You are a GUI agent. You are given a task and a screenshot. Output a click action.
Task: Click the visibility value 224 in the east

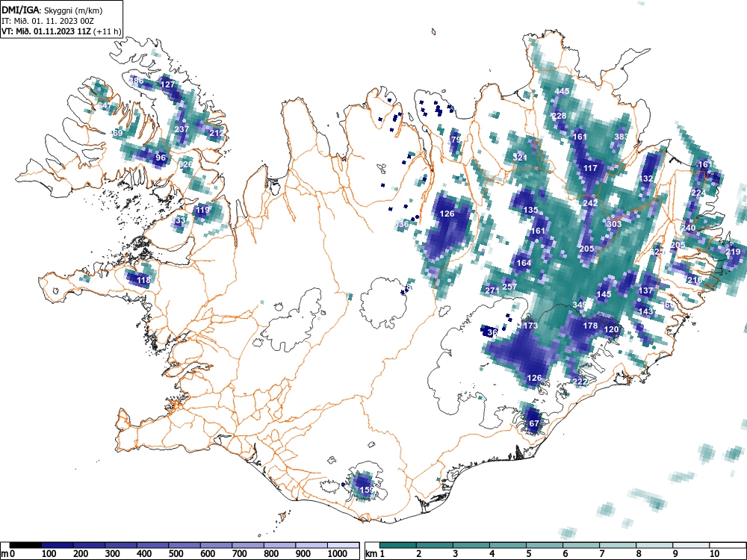click(698, 193)
